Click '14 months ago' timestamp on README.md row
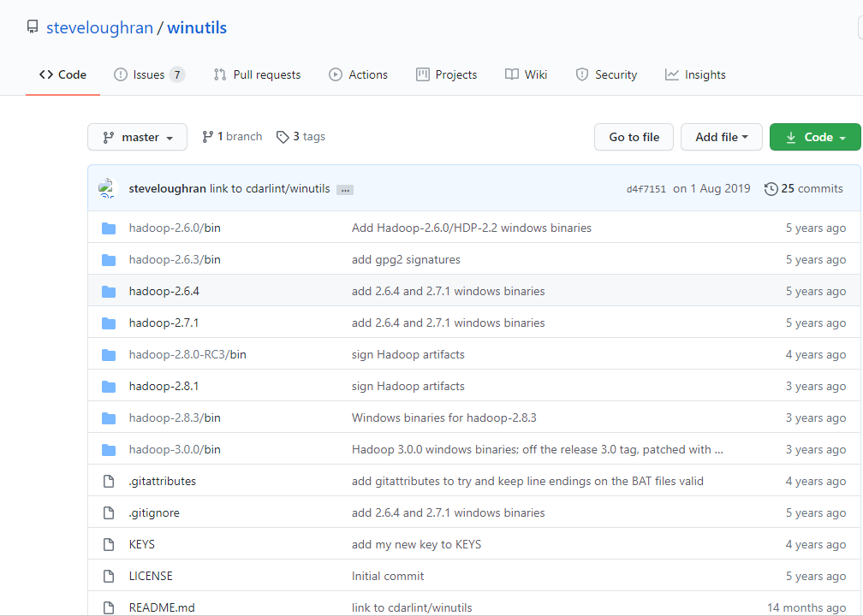863x616 pixels. (806, 607)
